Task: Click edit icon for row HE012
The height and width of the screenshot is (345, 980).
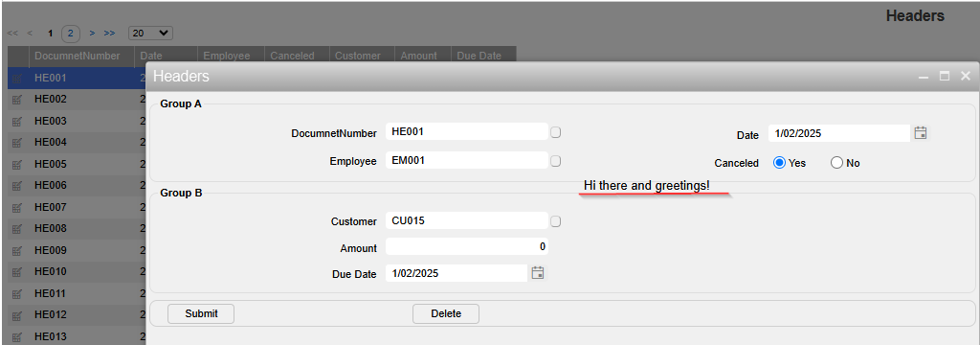Action: point(17,315)
